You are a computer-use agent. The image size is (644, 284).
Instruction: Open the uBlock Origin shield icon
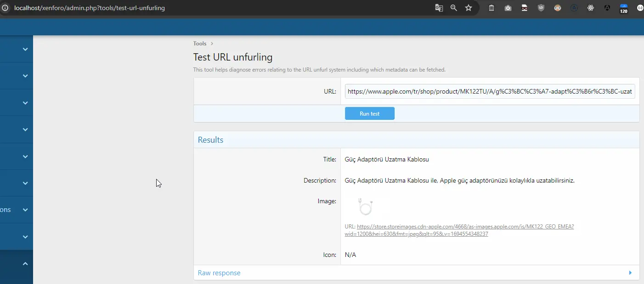click(541, 8)
